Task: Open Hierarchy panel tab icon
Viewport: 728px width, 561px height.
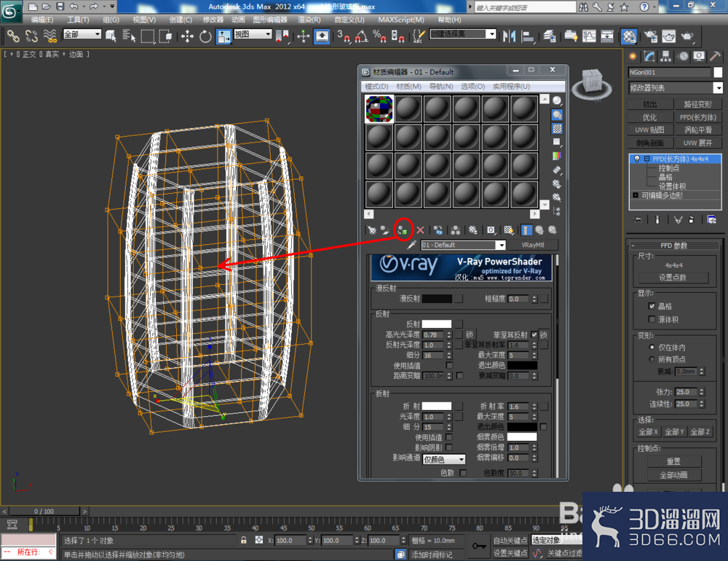Action: point(666,56)
